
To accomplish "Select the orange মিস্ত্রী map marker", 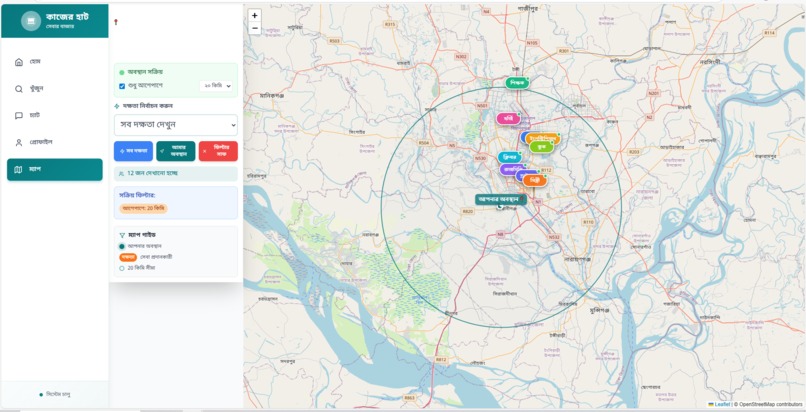I will [535, 180].
